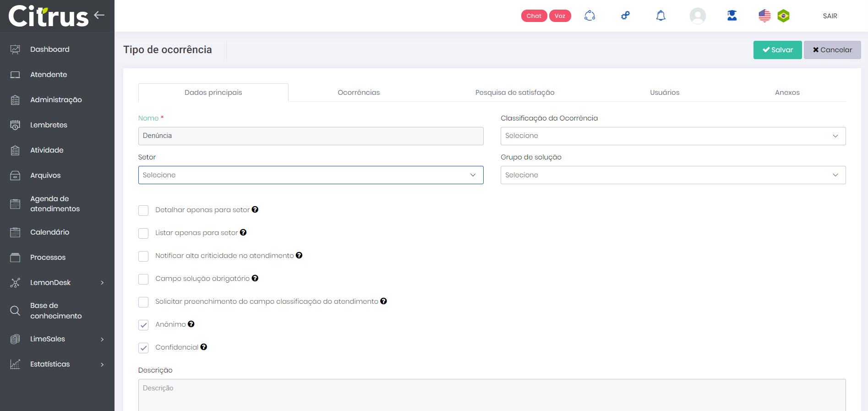
Task: Enable Detalhar apenas para setor checkbox
Action: (x=143, y=210)
